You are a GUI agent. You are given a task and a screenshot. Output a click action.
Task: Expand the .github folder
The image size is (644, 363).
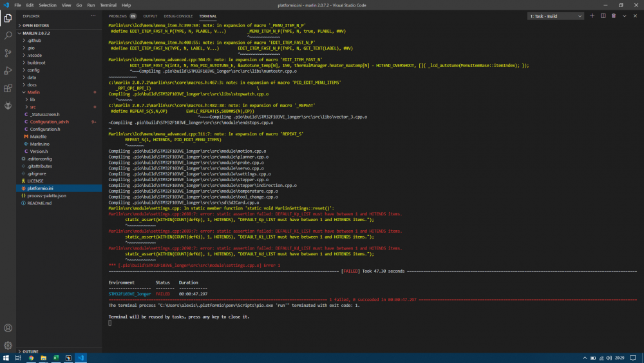[x=59, y=40]
